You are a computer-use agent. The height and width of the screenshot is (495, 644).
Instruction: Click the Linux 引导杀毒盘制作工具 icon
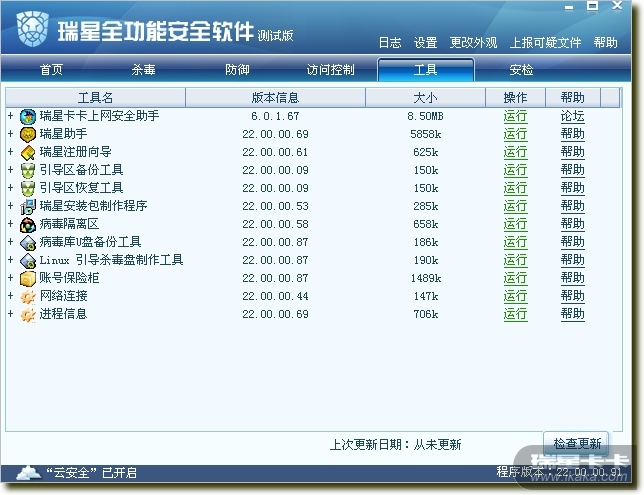28,261
